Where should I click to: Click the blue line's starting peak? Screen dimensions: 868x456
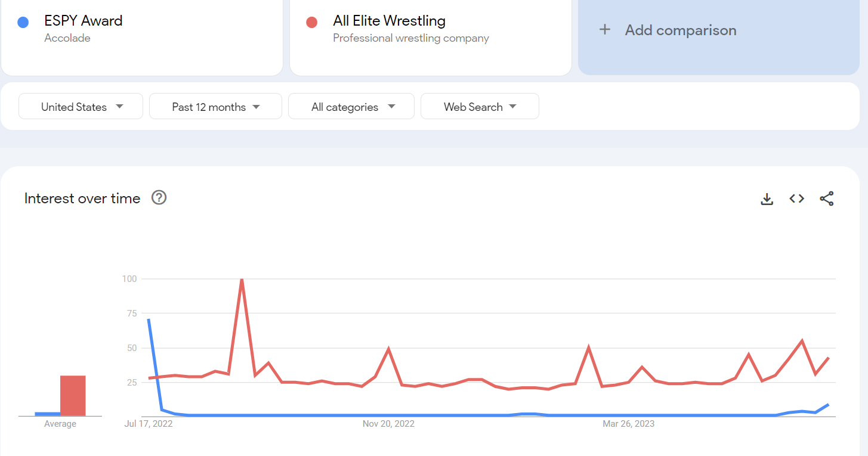pos(148,320)
